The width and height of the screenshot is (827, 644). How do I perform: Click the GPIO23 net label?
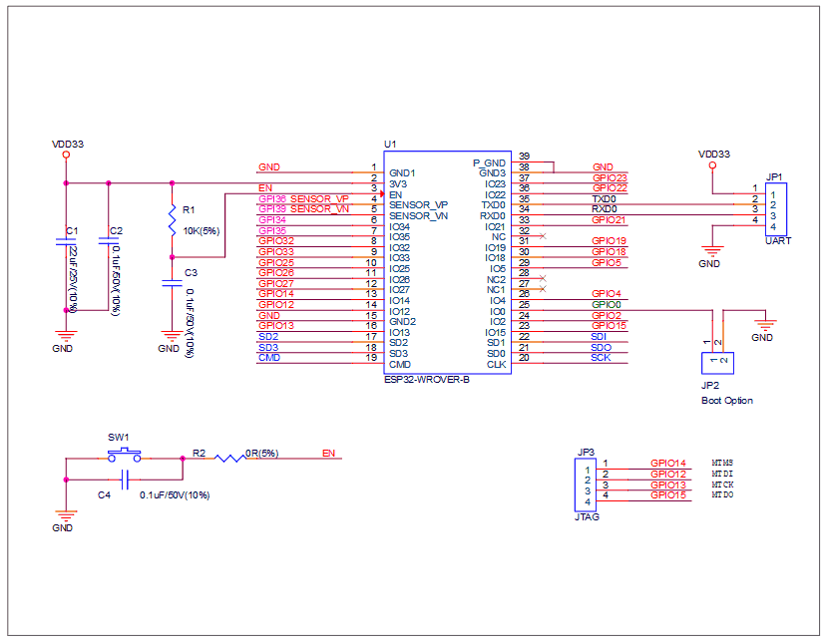pyautogui.click(x=610, y=178)
